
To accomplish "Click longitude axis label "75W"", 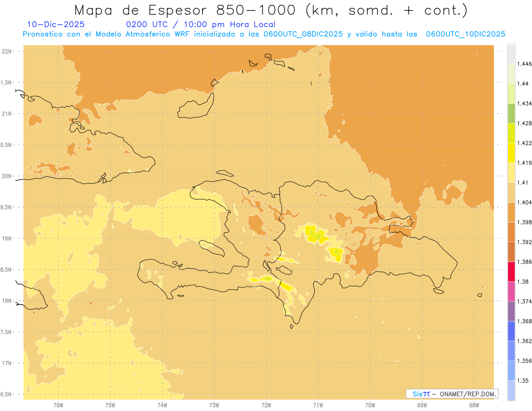I will pyautogui.click(x=110, y=405).
